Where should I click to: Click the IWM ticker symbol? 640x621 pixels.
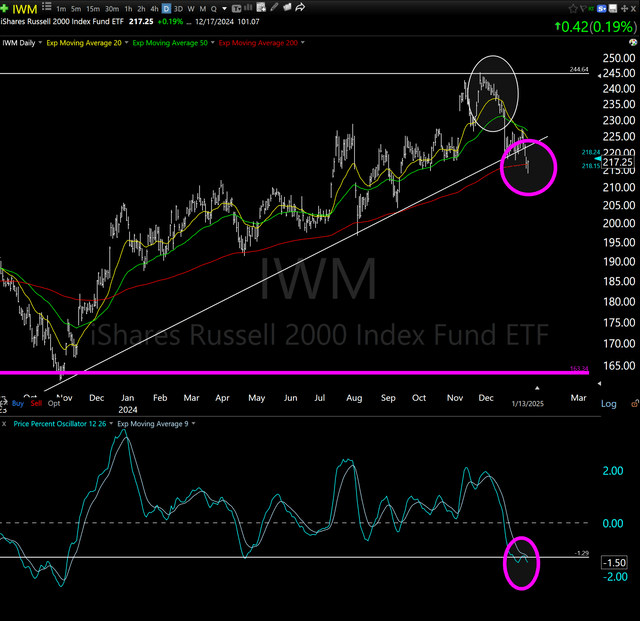(24, 9)
